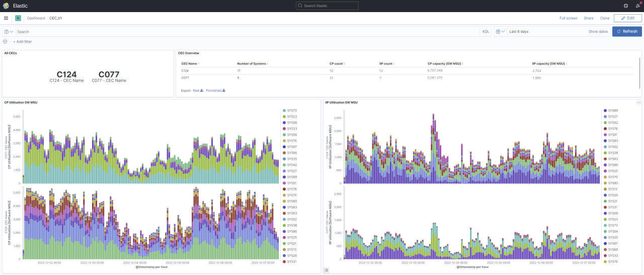Click the green D space avatar
This screenshot has height=275, width=644.
coord(18,18)
